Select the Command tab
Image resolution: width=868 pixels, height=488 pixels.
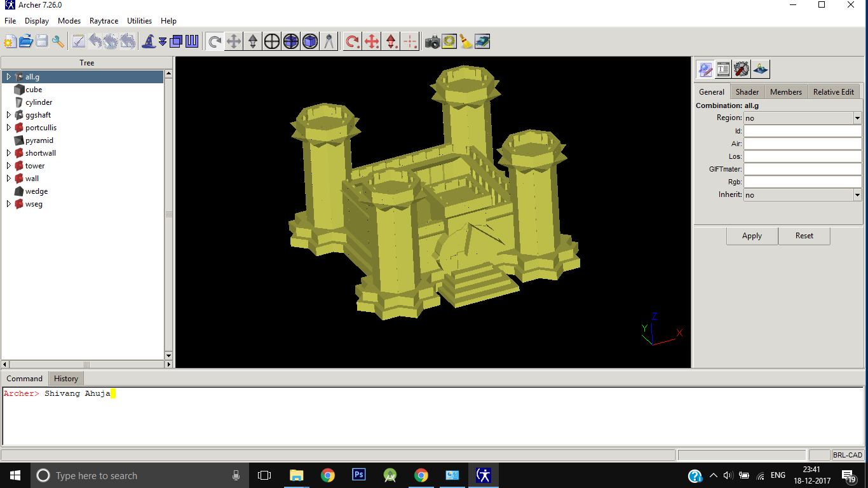tap(25, 378)
